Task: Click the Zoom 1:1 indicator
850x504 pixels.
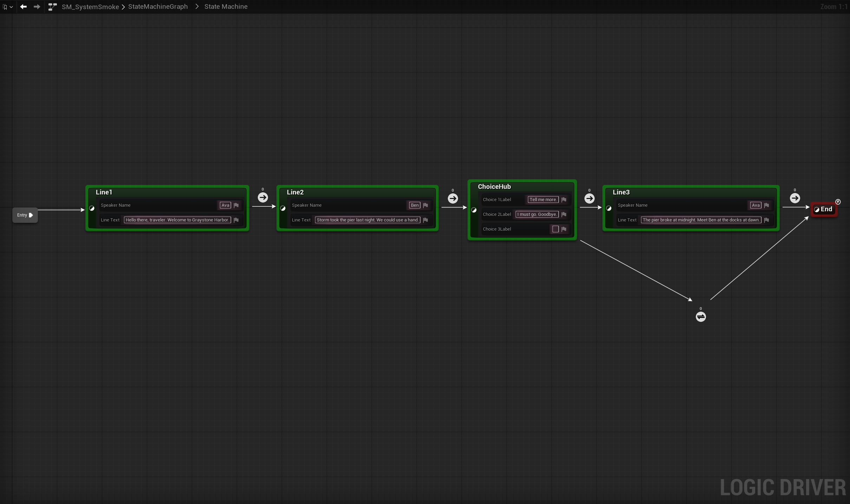Action: point(833,7)
